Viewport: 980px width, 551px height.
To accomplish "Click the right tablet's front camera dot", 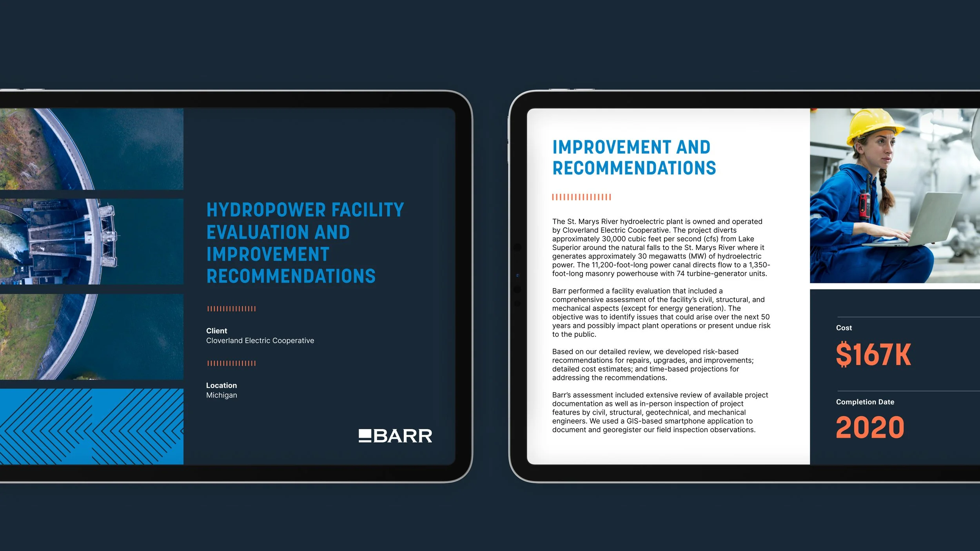I will coord(517,275).
